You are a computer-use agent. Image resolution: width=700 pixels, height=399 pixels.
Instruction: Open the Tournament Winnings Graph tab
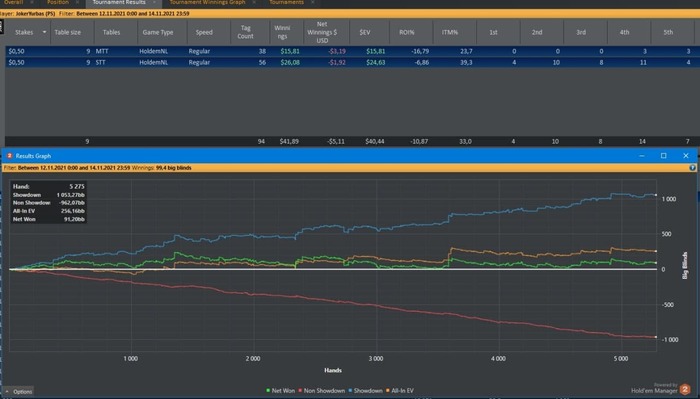pos(208,2)
